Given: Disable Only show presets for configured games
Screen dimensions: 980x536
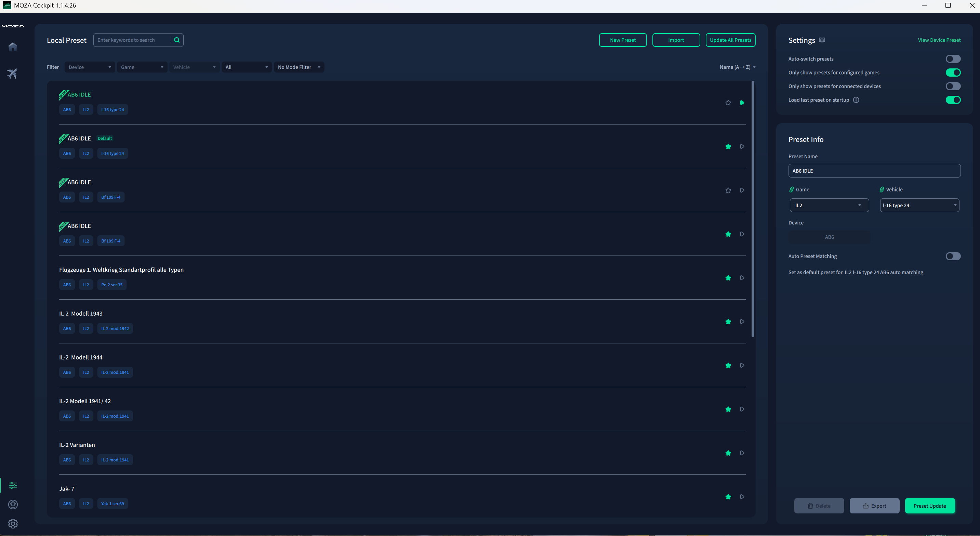Looking at the screenshot, I should [953, 73].
